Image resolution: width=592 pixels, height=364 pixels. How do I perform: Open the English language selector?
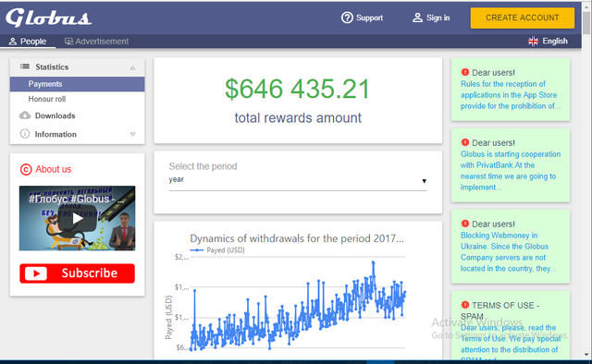(x=548, y=42)
